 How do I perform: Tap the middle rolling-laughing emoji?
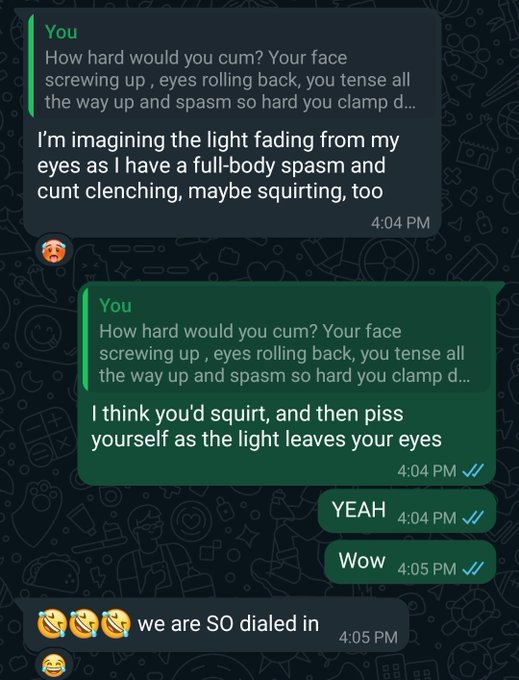tap(84, 624)
